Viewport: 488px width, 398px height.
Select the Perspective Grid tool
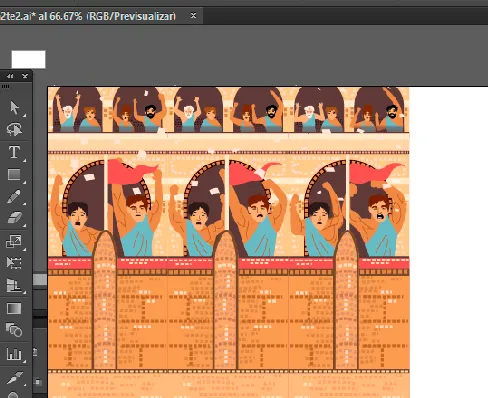(14, 285)
